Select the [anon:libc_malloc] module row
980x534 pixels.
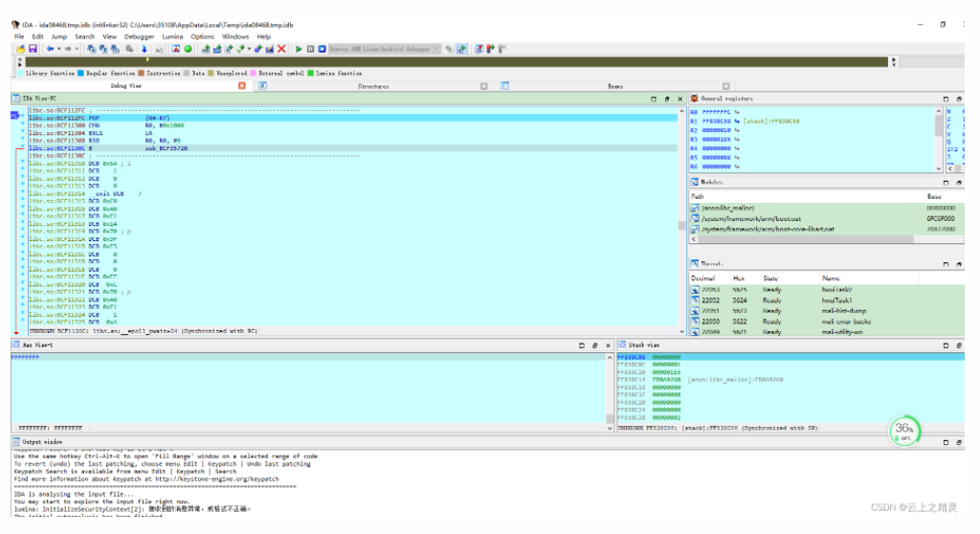[827, 209]
